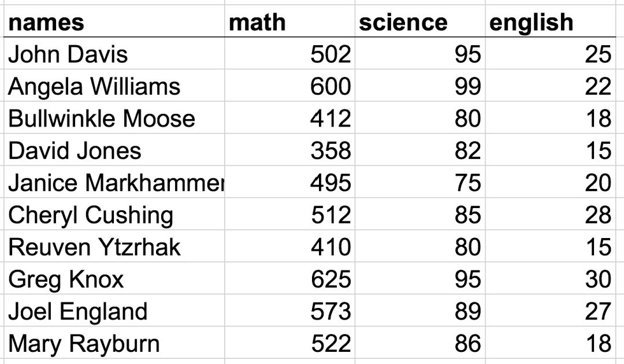Click the Mary Rayburn cell
The image size is (624, 364).
pos(114,343)
